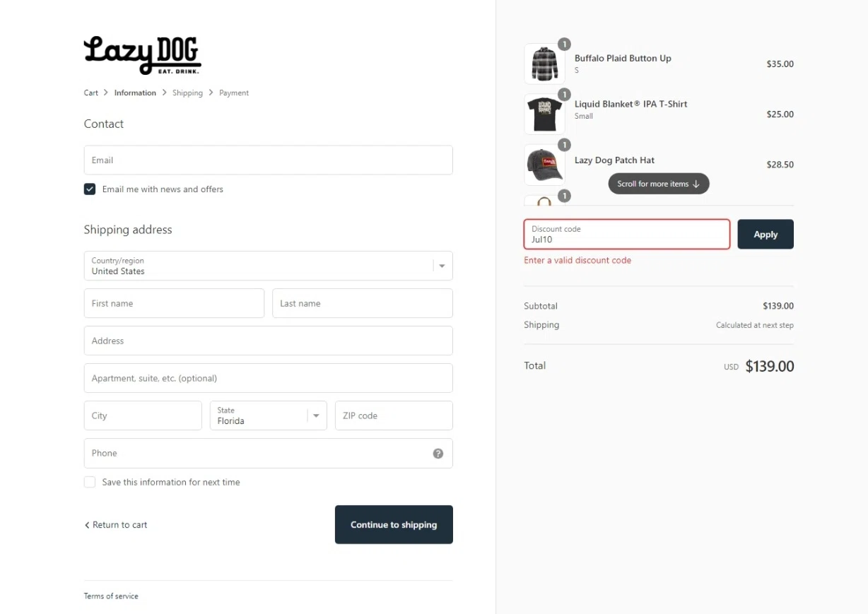Click the Scroll for more items pill
This screenshot has width=868, height=614.
658,184
